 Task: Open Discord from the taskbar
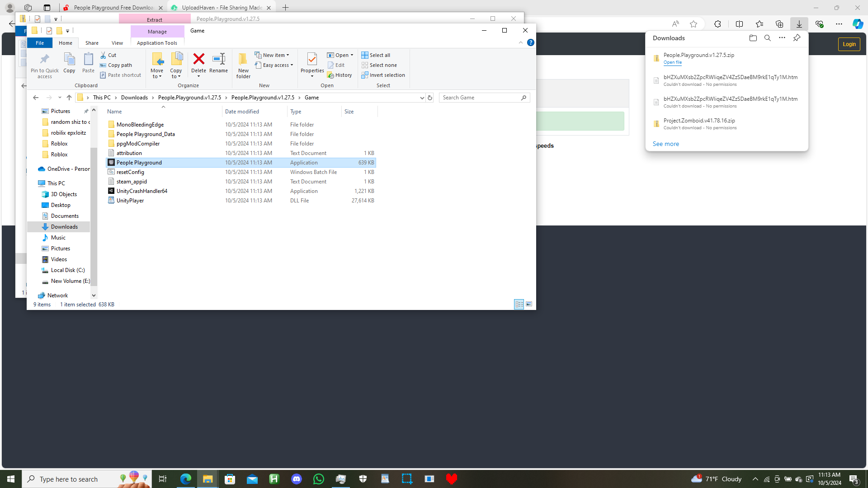point(297,479)
